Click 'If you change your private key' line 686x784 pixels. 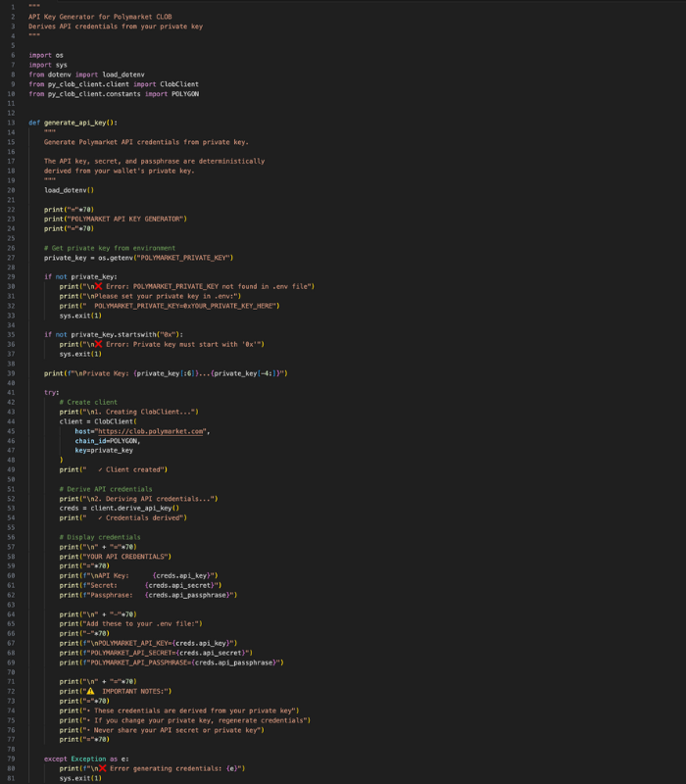click(185, 720)
